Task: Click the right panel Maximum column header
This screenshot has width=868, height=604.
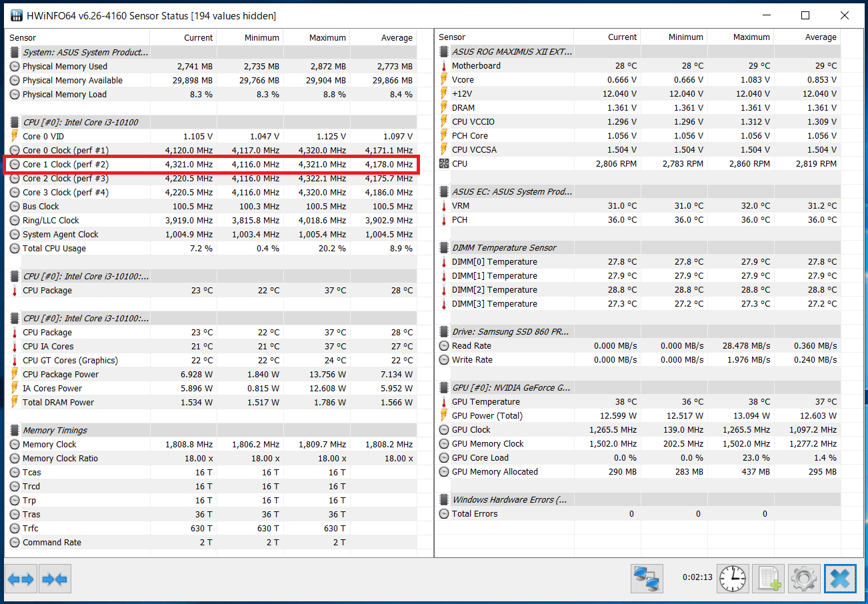Action: point(741,37)
